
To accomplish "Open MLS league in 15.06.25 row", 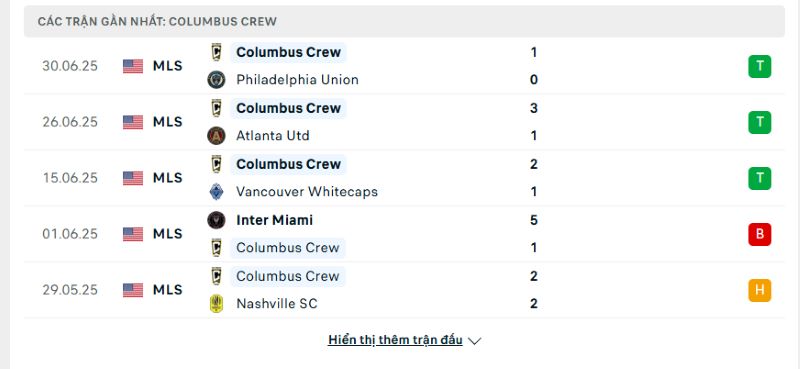I will coord(167,178).
